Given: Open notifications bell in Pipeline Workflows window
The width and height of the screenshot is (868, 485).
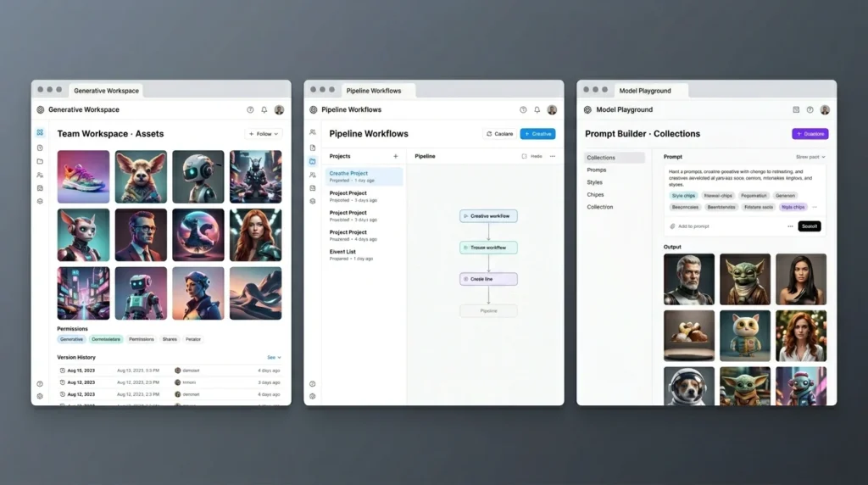Looking at the screenshot, I should 537,109.
